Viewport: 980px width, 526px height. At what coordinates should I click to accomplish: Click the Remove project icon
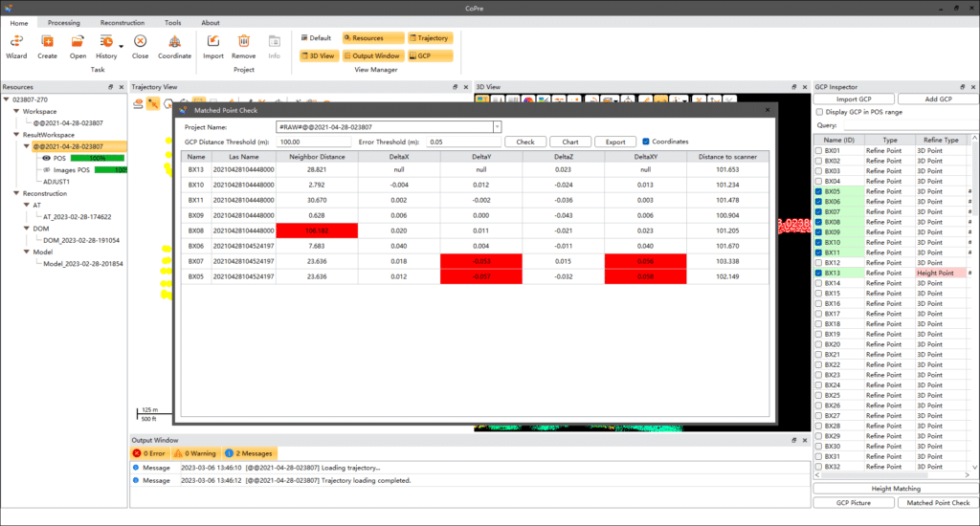point(244,42)
